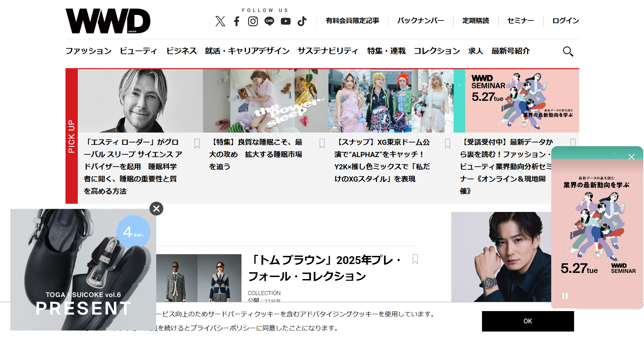Open the power of sleep thumbnail
Screen dimensions: 644x338
pyautogui.click(x=266, y=101)
